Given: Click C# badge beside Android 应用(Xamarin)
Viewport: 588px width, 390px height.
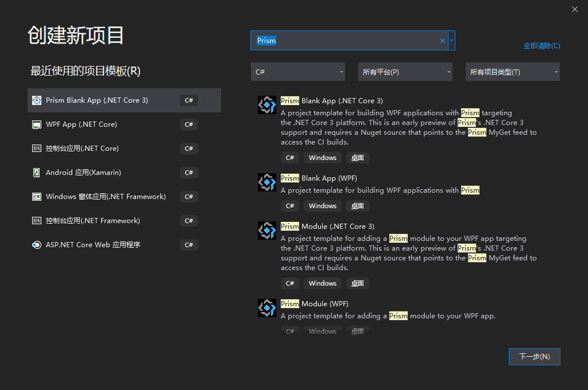Looking at the screenshot, I should pos(188,173).
